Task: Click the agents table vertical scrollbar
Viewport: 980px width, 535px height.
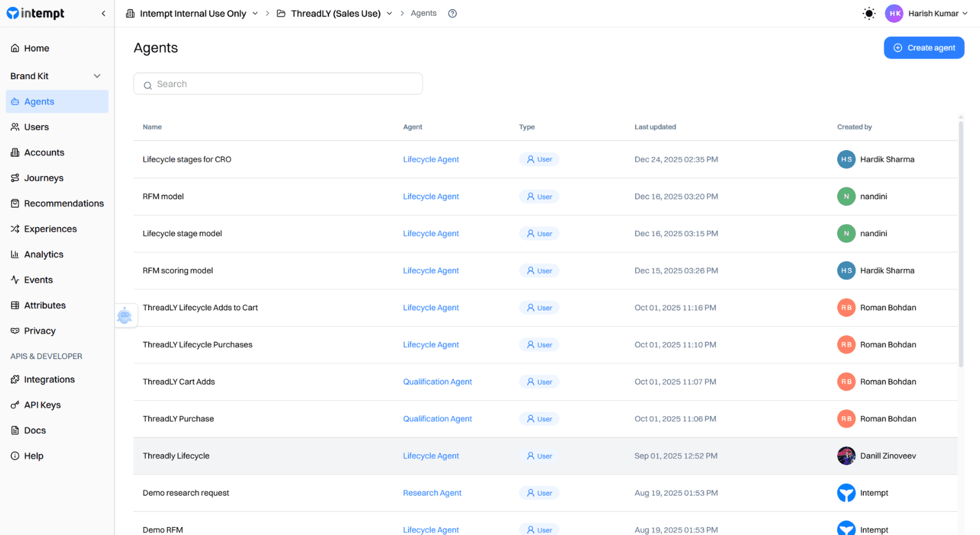Action: coord(960,245)
